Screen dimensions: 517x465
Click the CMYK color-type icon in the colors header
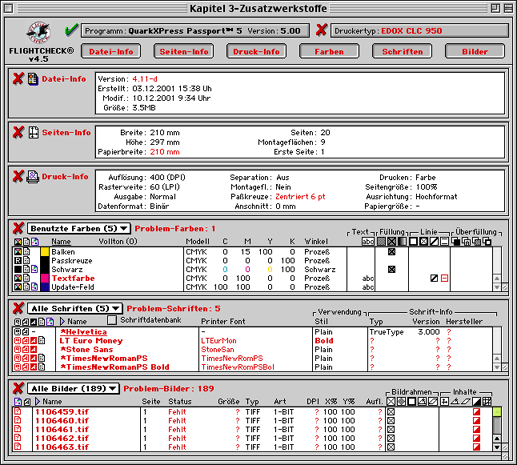18,242
